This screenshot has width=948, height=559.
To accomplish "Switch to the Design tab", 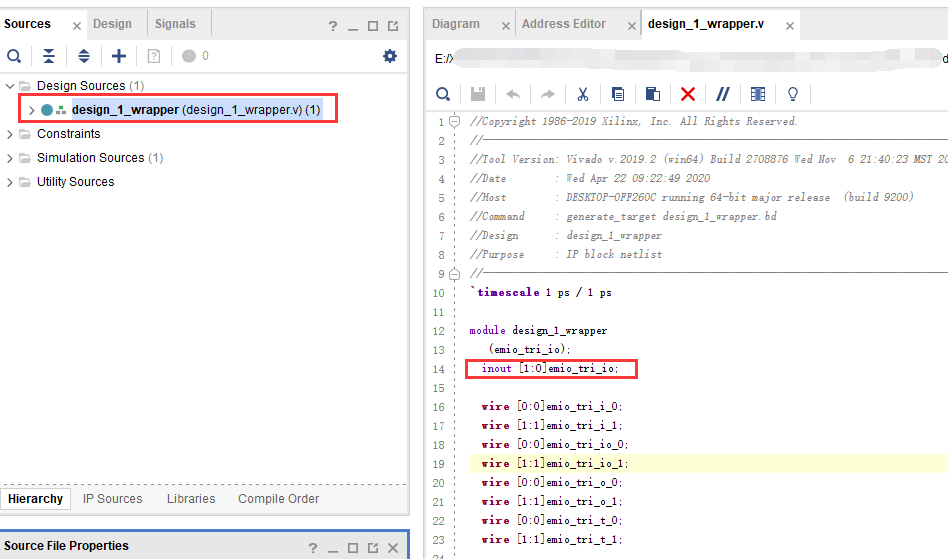I will tap(112, 24).
